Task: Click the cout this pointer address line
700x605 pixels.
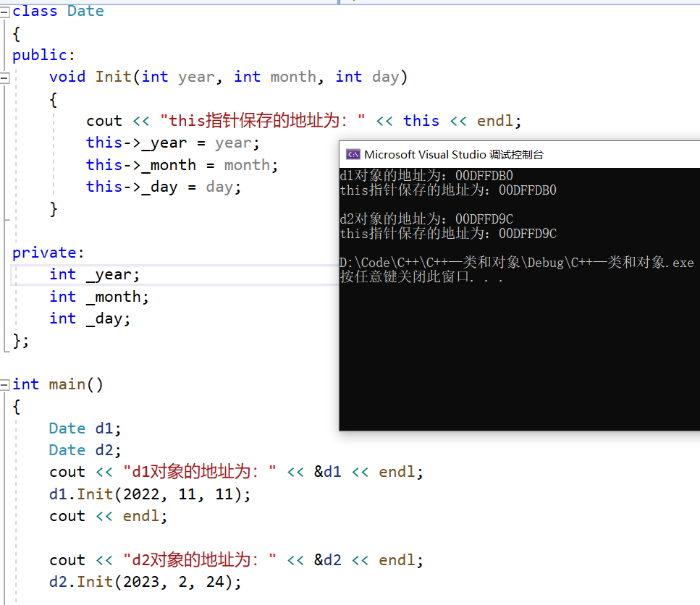Action: click(303, 121)
